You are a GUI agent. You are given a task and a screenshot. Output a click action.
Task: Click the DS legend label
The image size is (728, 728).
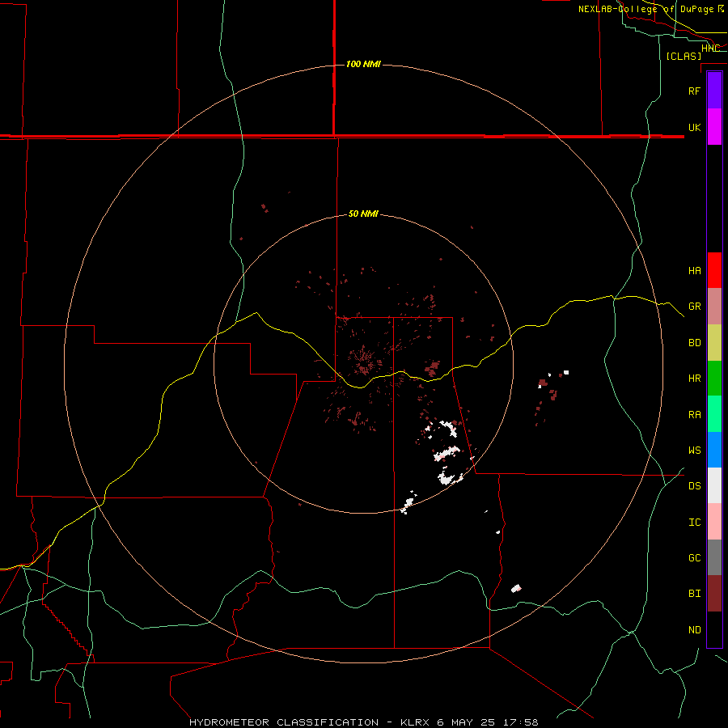694,486
